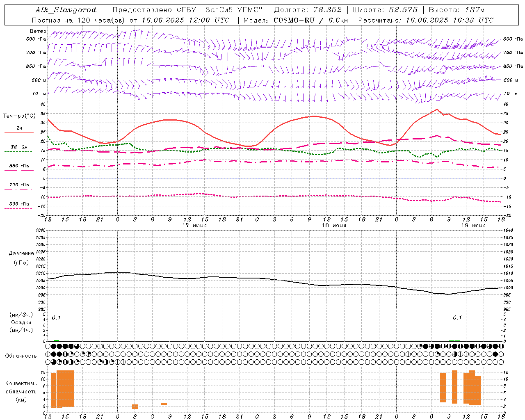This screenshot has height=420, width=525.
Task: Click the 18 июня date label
Action: tap(334, 226)
